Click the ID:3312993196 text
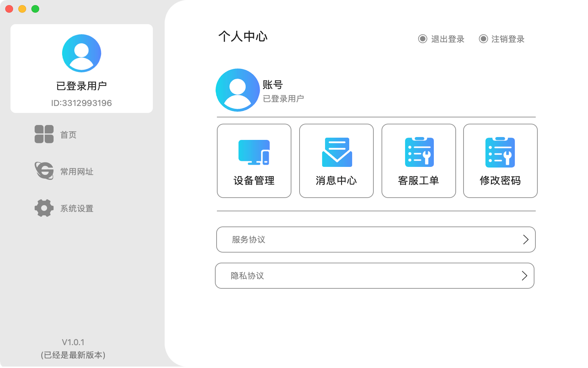 tap(81, 103)
